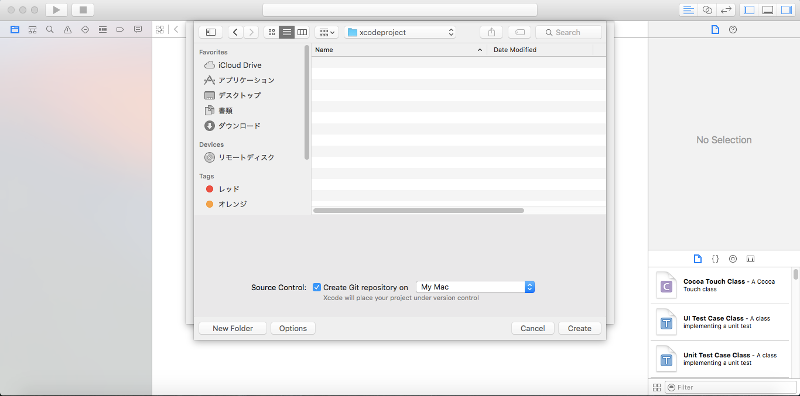Show the File inspector

point(715,30)
